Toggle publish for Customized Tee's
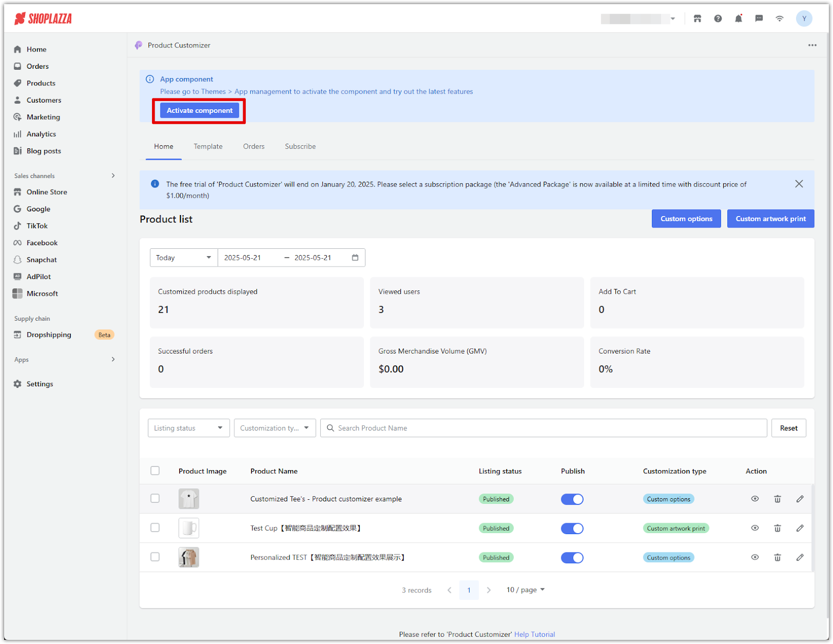 point(572,499)
